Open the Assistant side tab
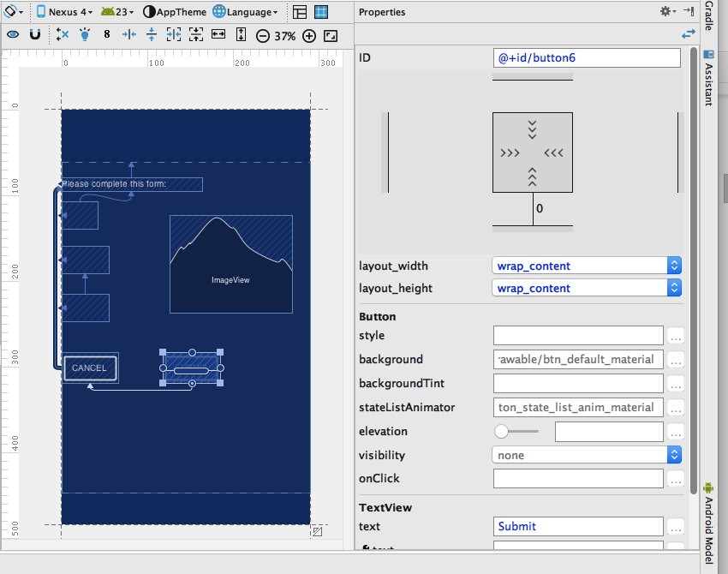The image size is (728, 574). [708, 78]
